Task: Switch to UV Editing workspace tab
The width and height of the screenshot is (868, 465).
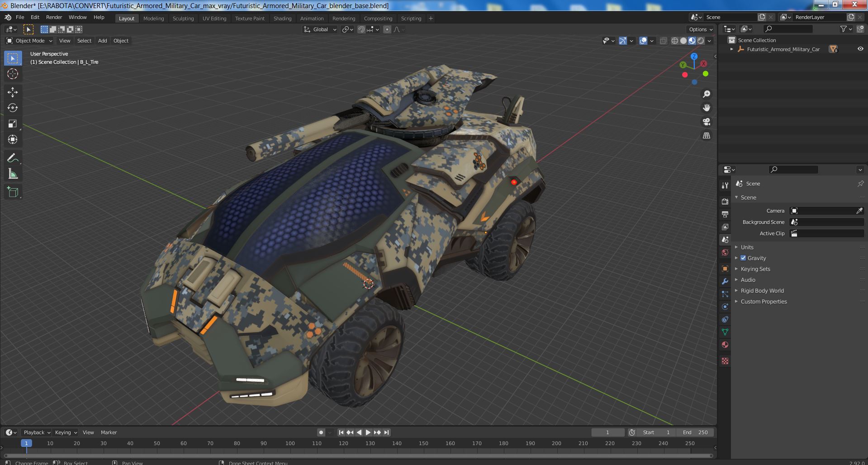Action: point(214,19)
